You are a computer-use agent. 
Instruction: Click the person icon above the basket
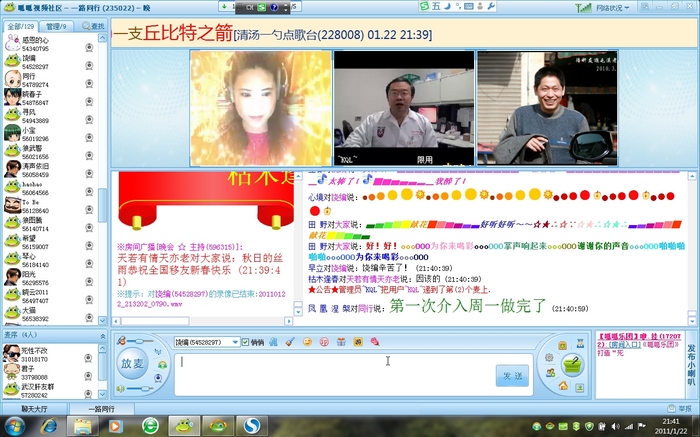coord(580,343)
